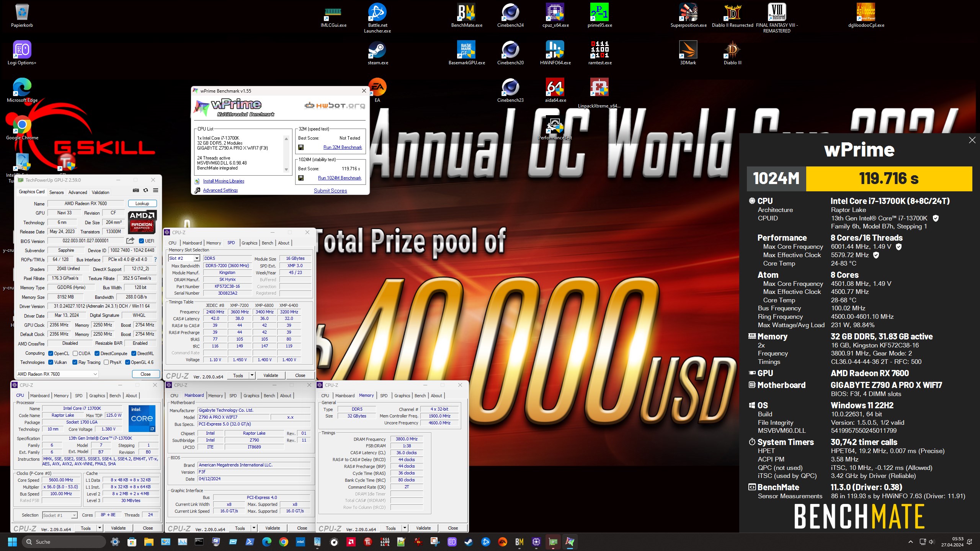Open prime95.exe desktop icon
This screenshot has height=551, width=980.
(x=599, y=16)
